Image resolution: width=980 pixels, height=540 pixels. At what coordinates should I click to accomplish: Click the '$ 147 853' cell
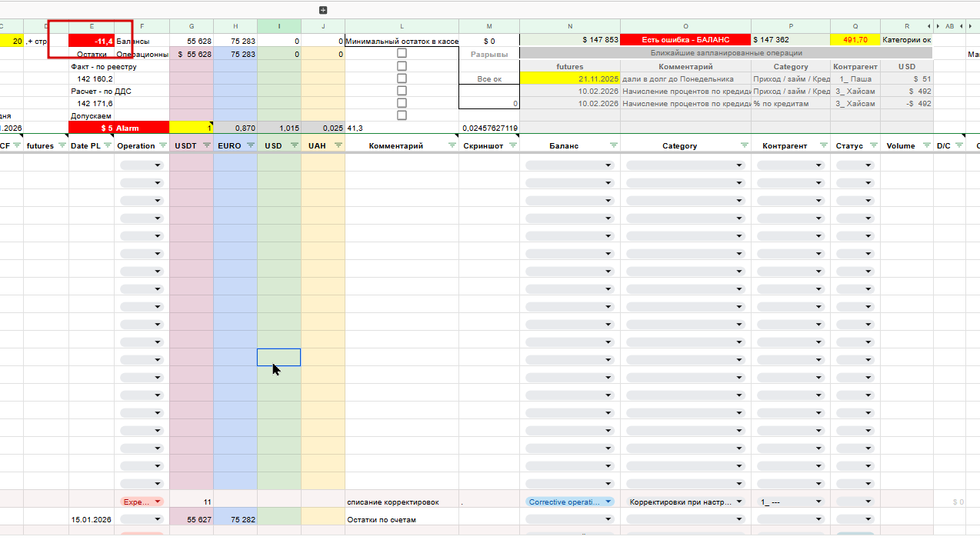(570, 40)
